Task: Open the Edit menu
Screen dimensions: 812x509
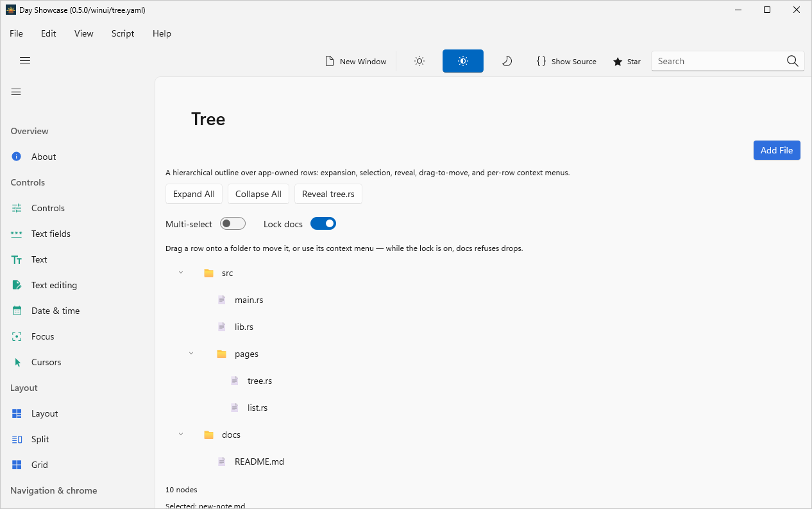Action: [49, 33]
